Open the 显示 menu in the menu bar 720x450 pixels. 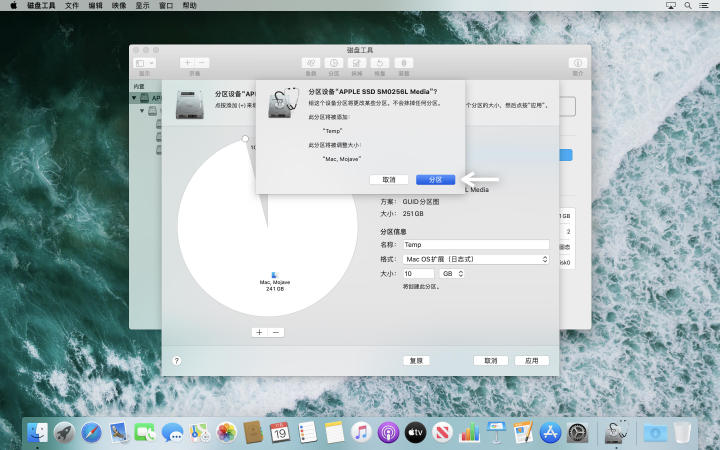point(142,6)
